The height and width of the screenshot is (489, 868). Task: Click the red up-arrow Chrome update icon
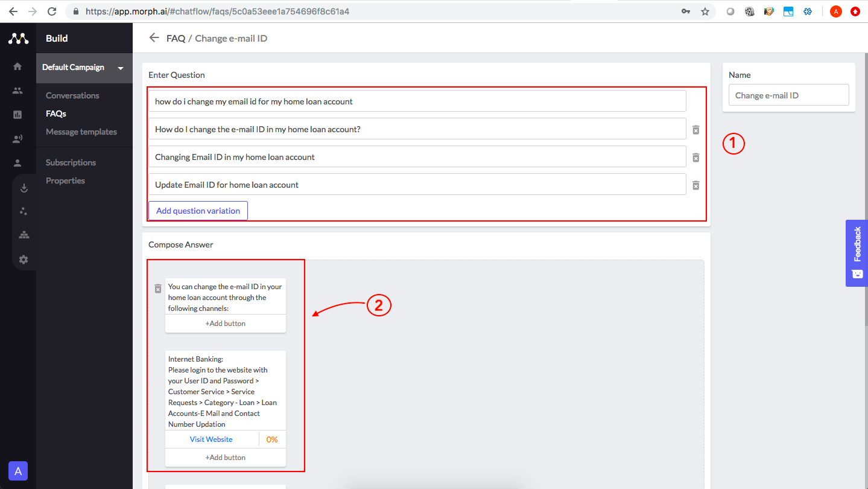[855, 11]
